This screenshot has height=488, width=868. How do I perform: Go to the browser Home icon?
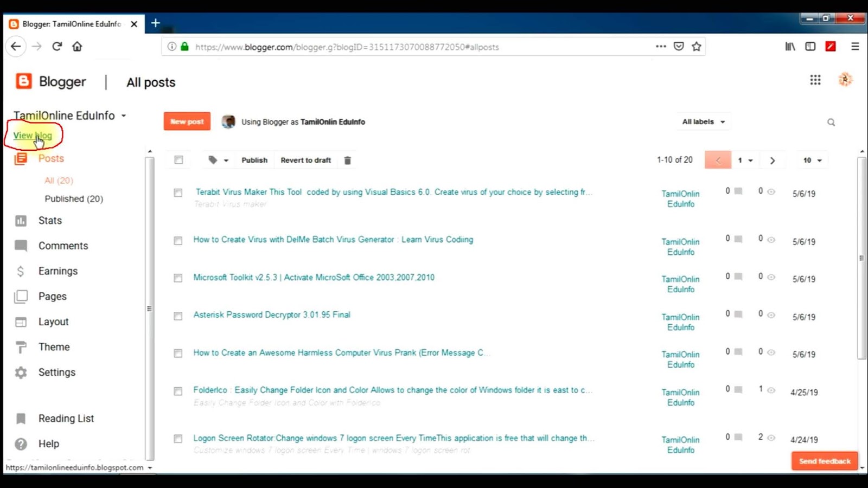pos(77,47)
